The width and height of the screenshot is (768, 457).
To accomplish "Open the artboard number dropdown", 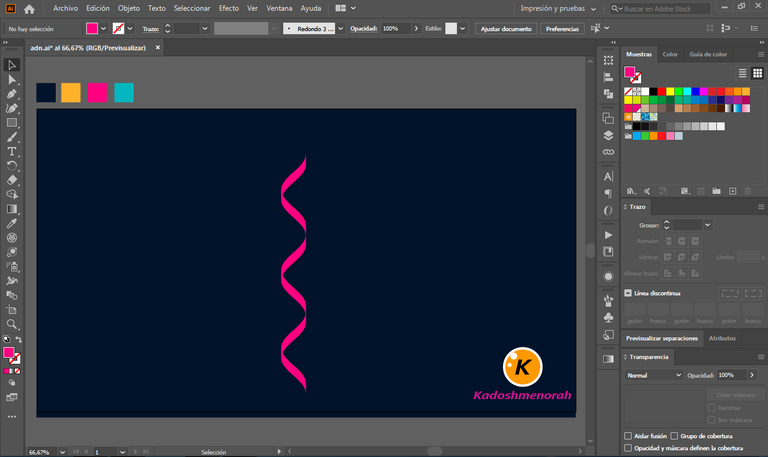I will click(122, 452).
